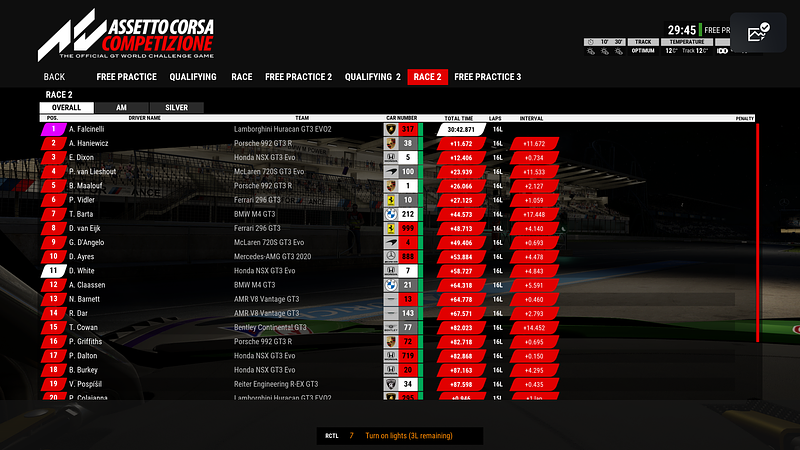
Task: Click the Total Time column header
Action: [459, 118]
